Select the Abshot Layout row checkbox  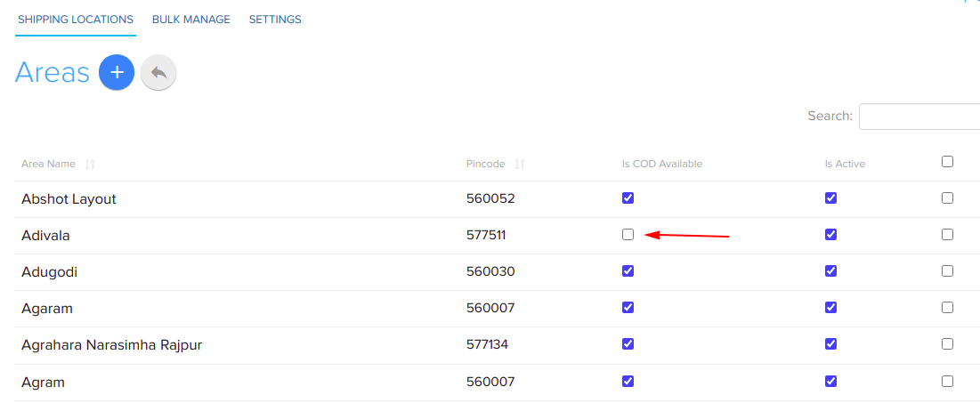tap(947, 198)
